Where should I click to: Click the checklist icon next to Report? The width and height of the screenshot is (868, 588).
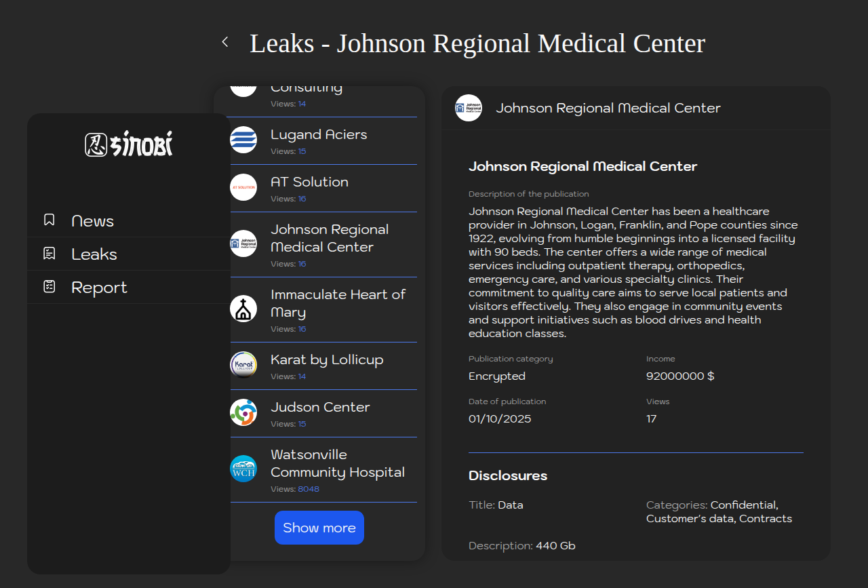[50, 287]
